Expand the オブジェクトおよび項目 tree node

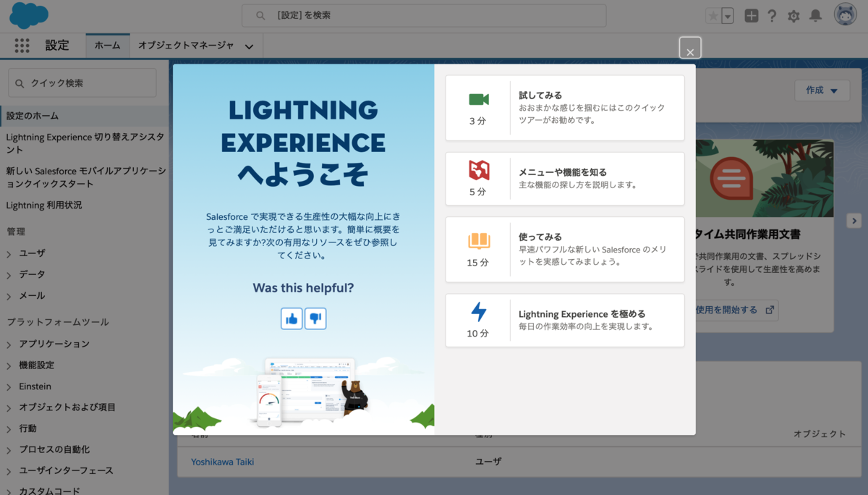(x=9, y=408)
